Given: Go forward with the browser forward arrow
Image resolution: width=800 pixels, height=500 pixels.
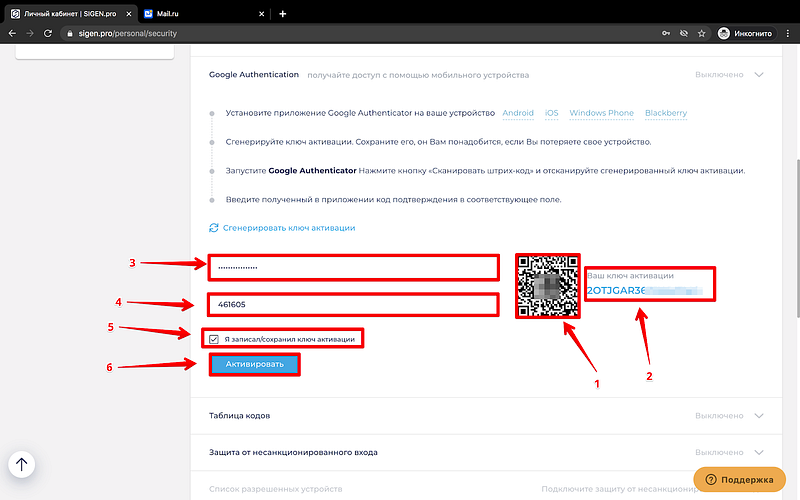Looking at the screenshot, I should [30, 33].
